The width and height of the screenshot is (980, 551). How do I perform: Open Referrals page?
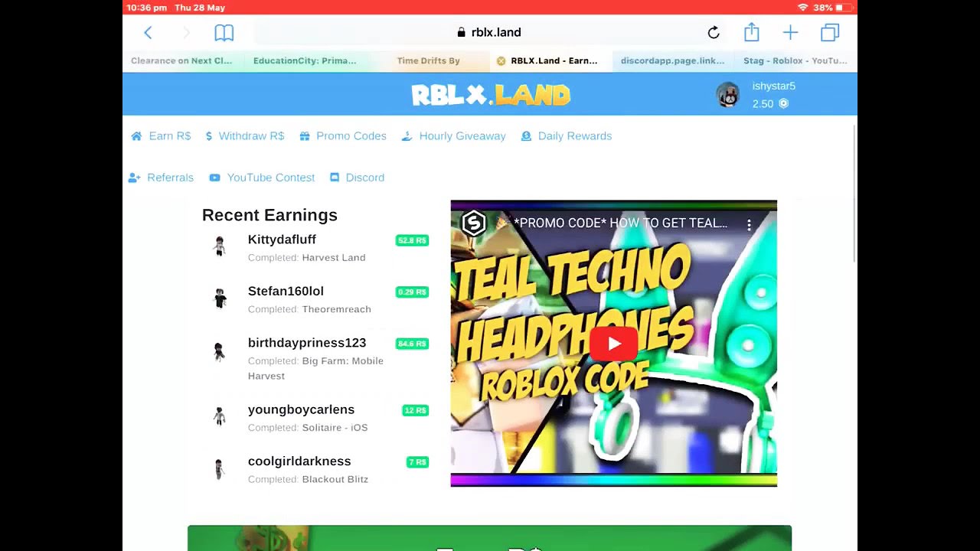tap(170, 178)
